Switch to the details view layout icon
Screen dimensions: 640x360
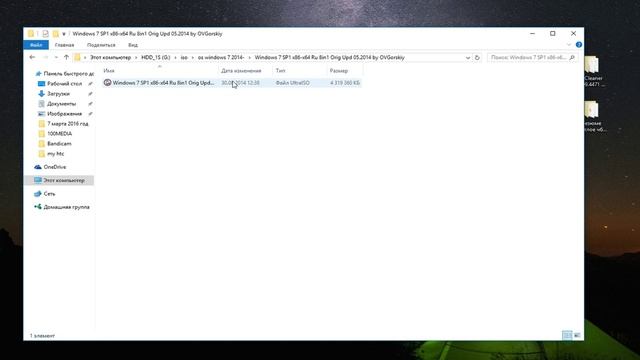click(567, 335)
